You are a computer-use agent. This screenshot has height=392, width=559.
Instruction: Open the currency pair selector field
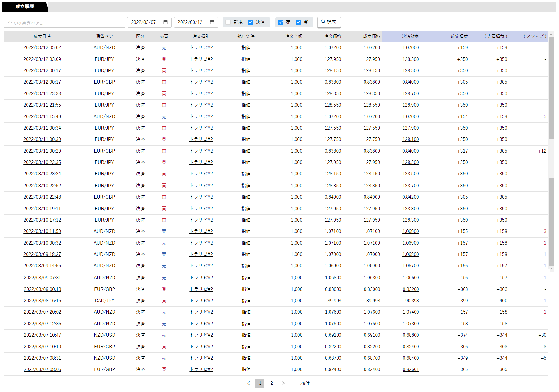point(64,23)
